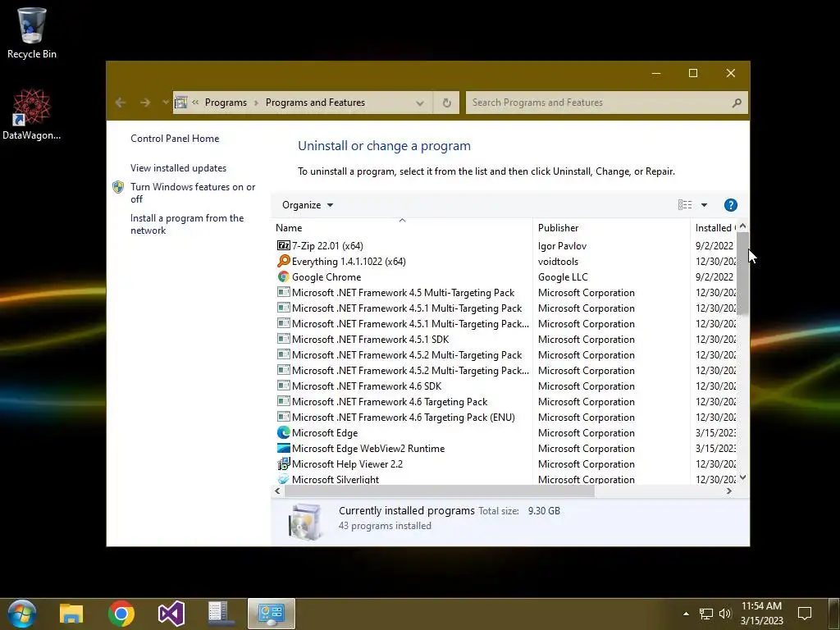Go to Control Panel Home
Screen dimensions: 840x630
[175, 138]
